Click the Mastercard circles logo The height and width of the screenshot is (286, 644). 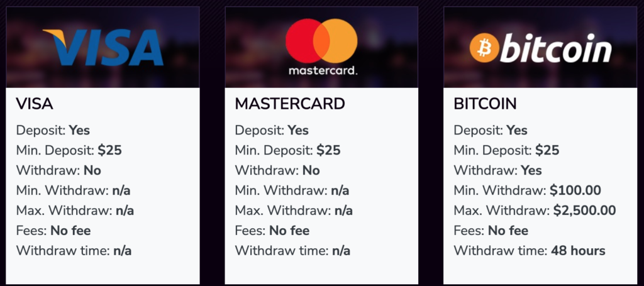click(321, 41)
